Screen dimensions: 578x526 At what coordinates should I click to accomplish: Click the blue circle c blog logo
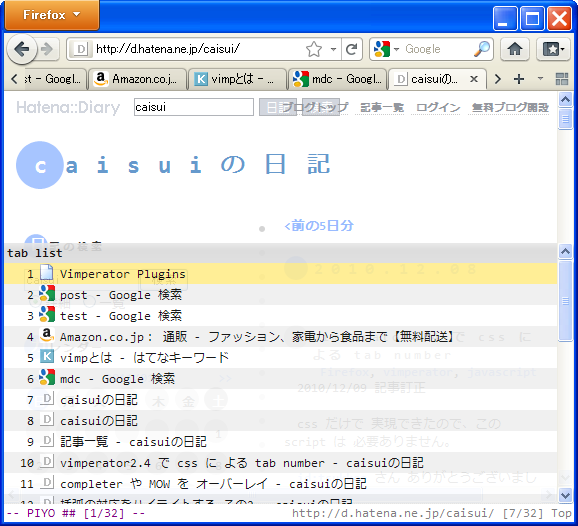[40, 165]
